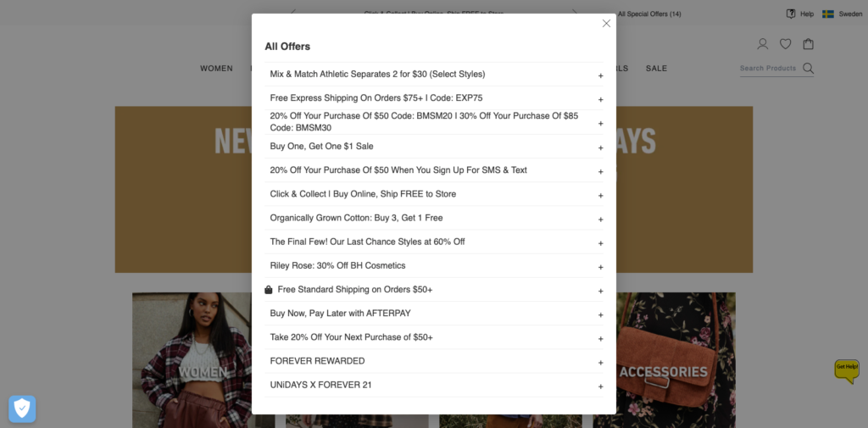Open the shopping bag icon
The image size is (868, 428).
pyautogui.click(x=808, y=44)
